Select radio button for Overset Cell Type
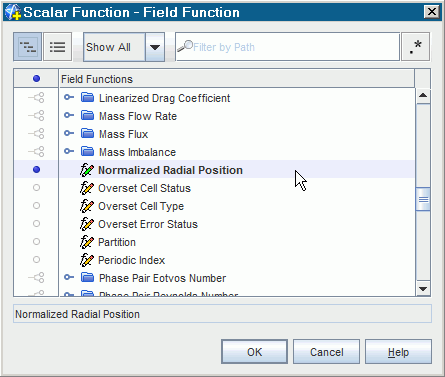 coord(36,206)
